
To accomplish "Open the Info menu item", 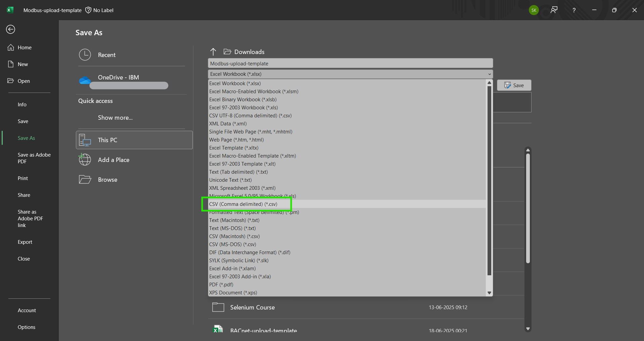I will pyautogui.click(x=22, y=105).
